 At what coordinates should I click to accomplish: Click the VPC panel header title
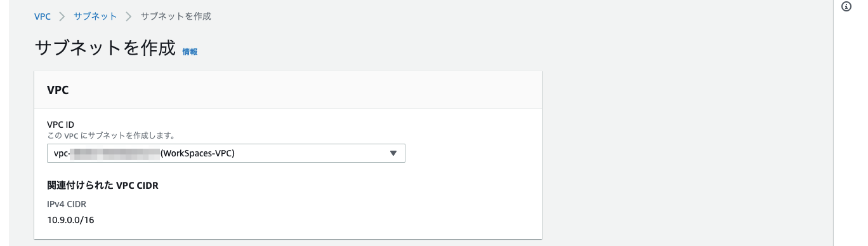58,90
